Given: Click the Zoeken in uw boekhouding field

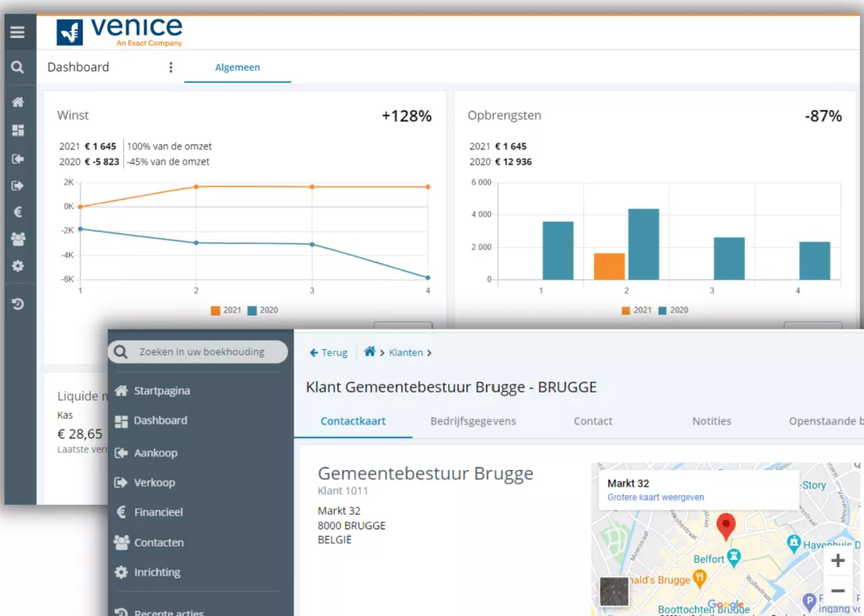Looking at the screenshot, I should pos(199,352).
